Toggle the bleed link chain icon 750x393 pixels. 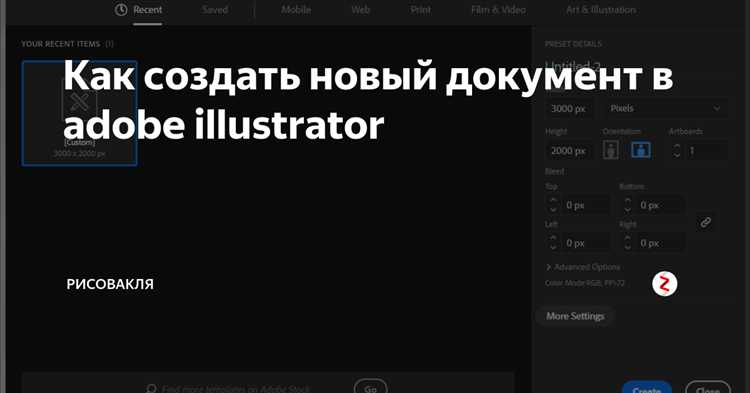click(706, 222)
